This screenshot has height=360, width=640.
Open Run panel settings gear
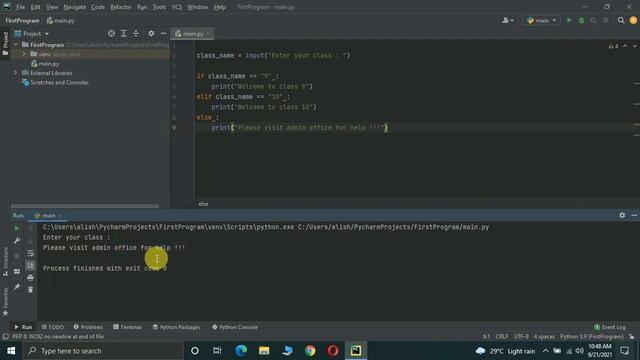click(622, 215)
